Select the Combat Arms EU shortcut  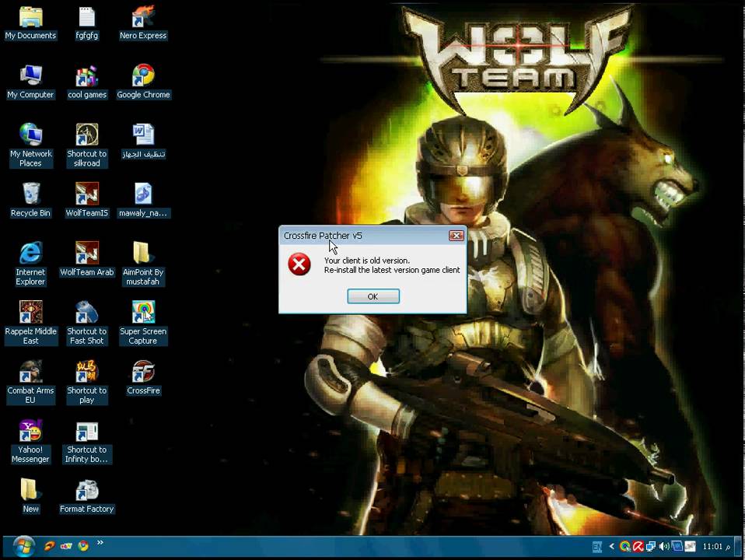coord(30,382)
